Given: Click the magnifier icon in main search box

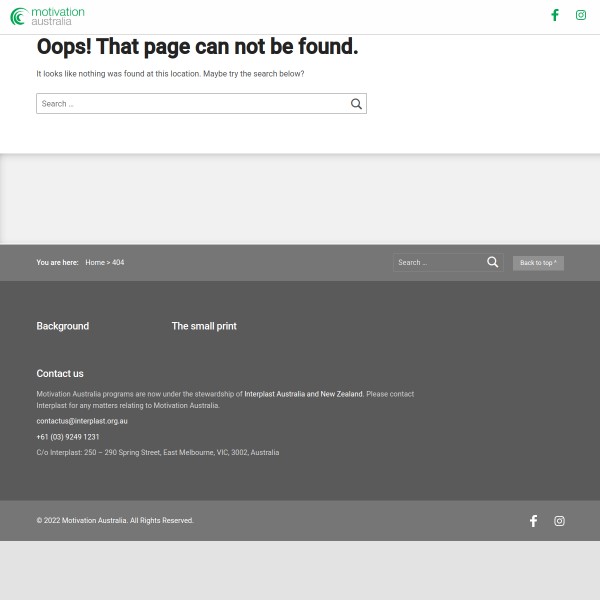Looking at the screenshot, I should (356, 104).
